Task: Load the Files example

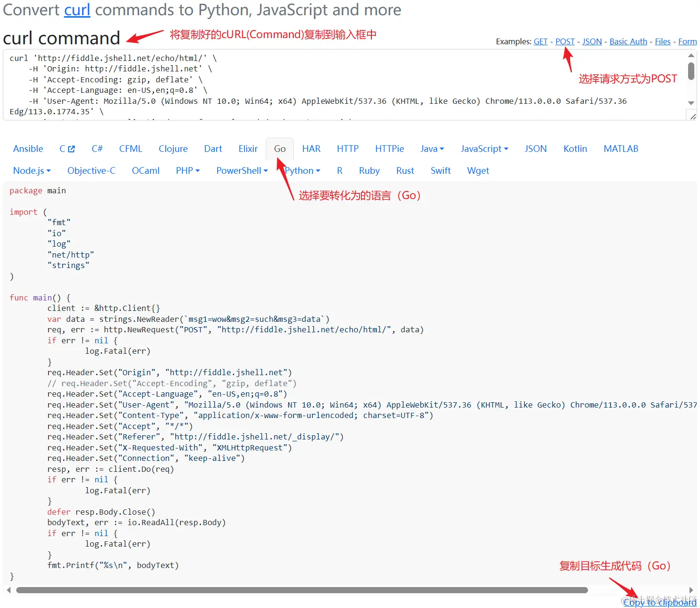Action: [x=662, y=42]
